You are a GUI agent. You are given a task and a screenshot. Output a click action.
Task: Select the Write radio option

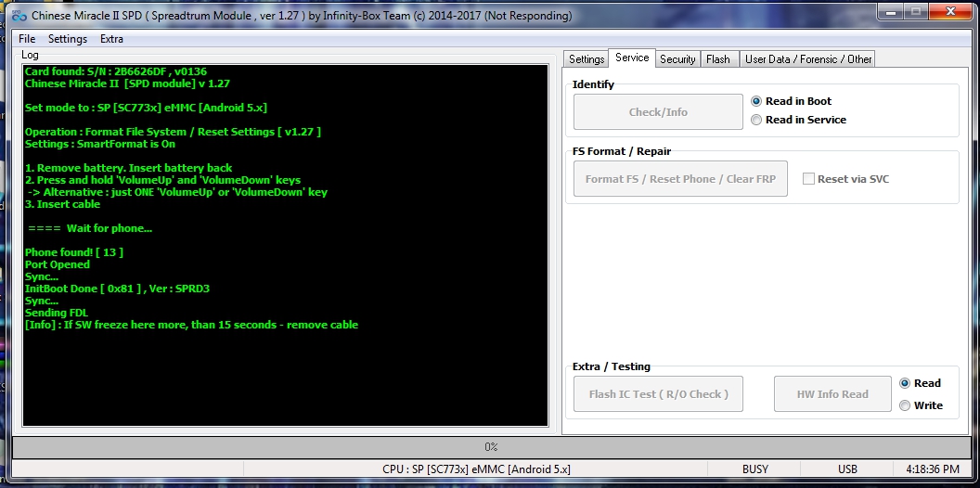(x=922, y=405)
